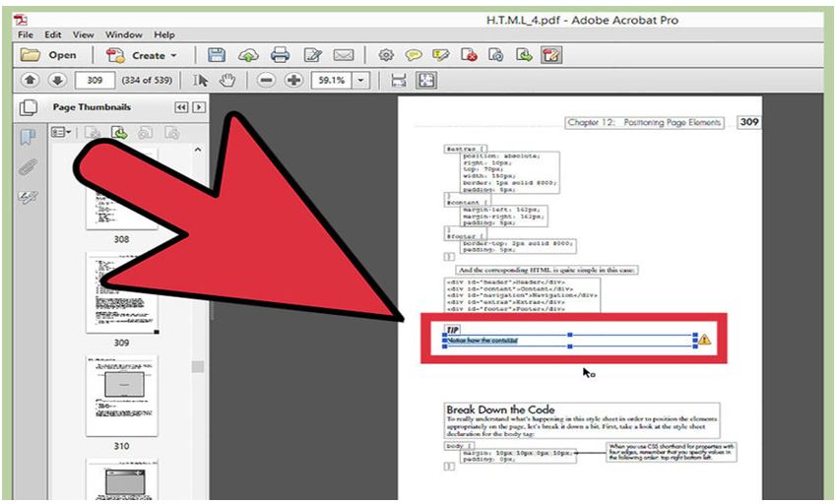Open the zoom percentage dropdown

(361, 81)
